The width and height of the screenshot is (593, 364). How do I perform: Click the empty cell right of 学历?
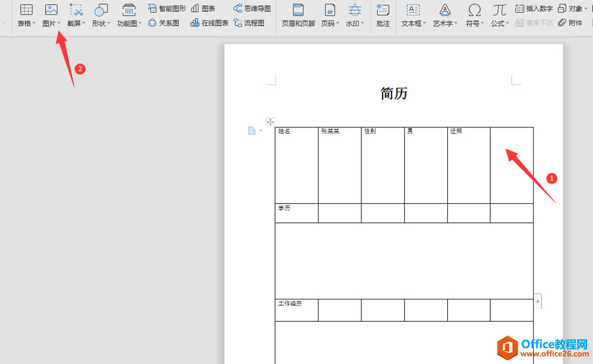[x=340, y=213]
